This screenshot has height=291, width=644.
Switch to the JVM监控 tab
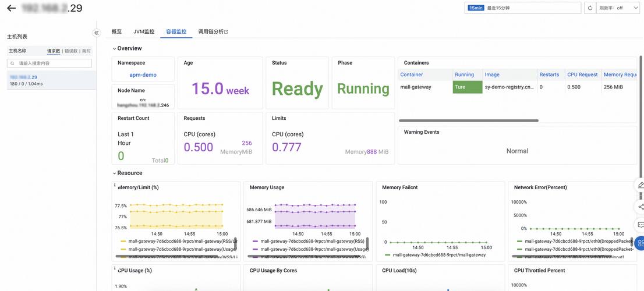(x=144, y=31)
